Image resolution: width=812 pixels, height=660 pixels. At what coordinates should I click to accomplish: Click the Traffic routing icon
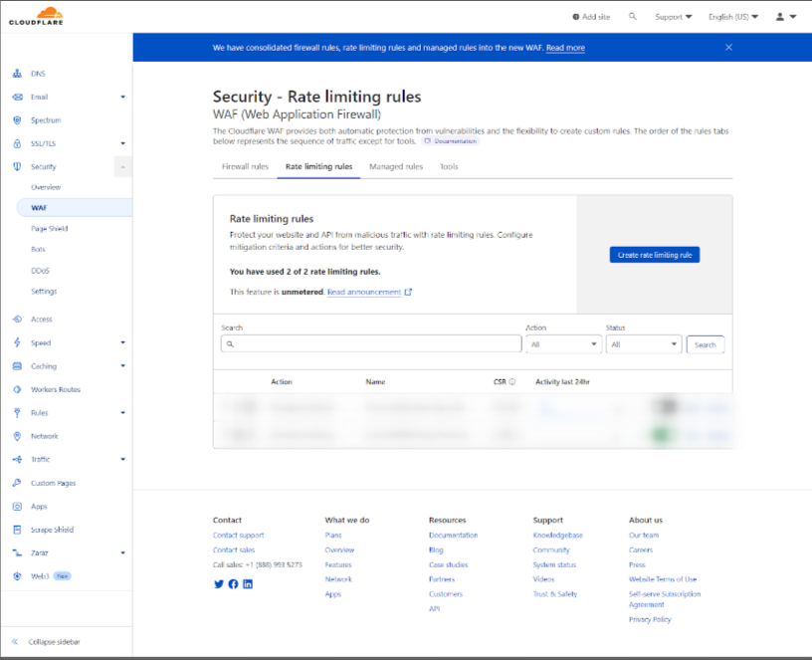point(17,460)
